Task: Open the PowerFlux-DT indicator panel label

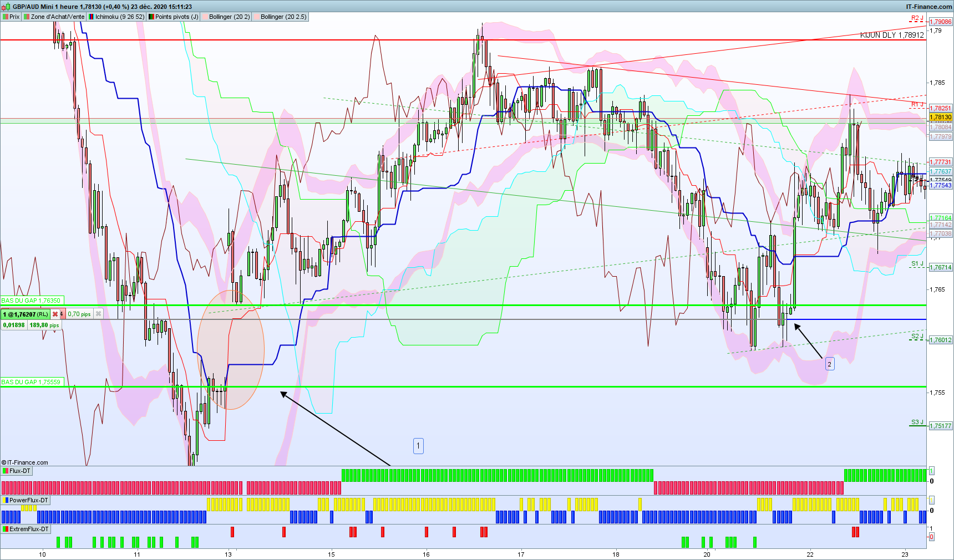Action: (x=26, y=500)
